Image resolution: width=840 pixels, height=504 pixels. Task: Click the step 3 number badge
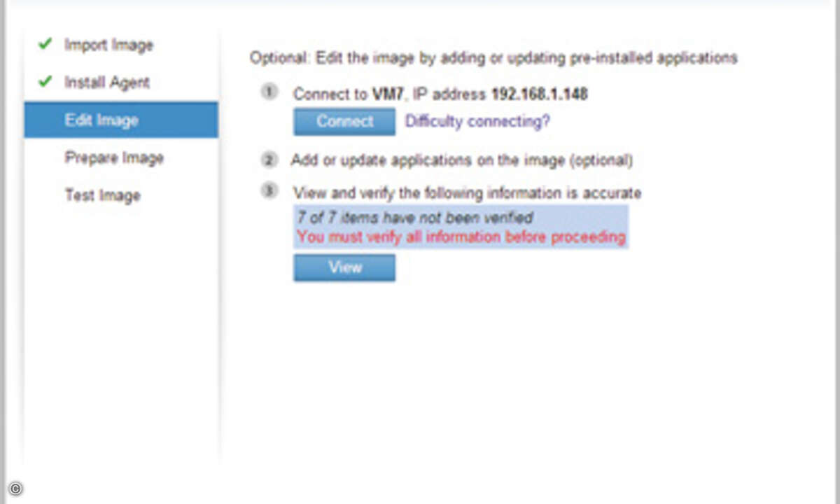pos(269,191)
